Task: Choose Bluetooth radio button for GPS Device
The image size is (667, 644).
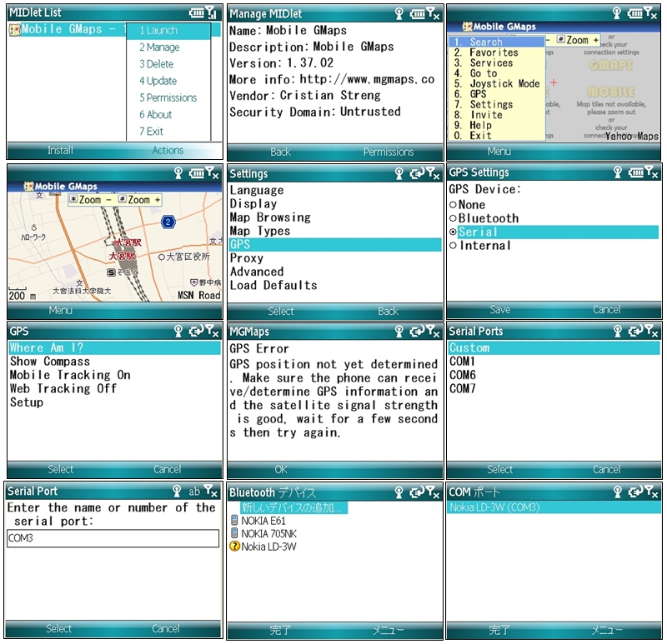Action: [453, 218]
